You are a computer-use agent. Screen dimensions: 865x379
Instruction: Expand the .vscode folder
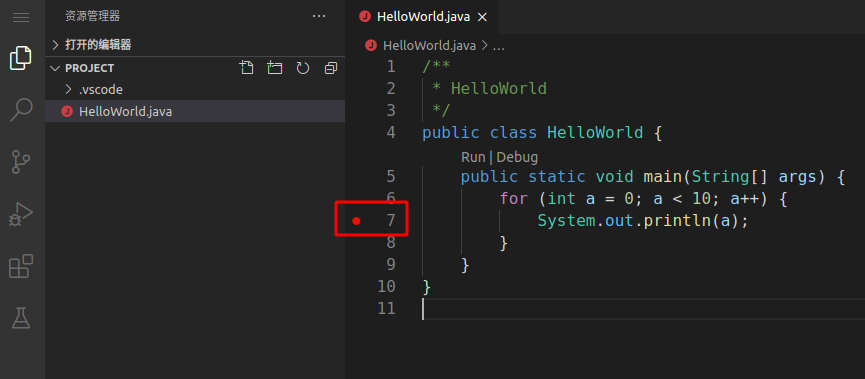pyautogui.click(x=195, y=89)
